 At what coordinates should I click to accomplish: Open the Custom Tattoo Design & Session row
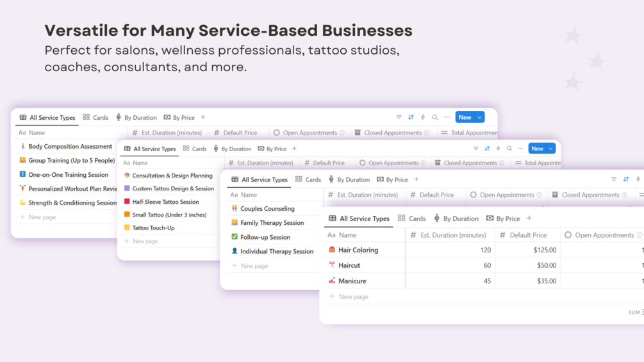coord(173,188)
